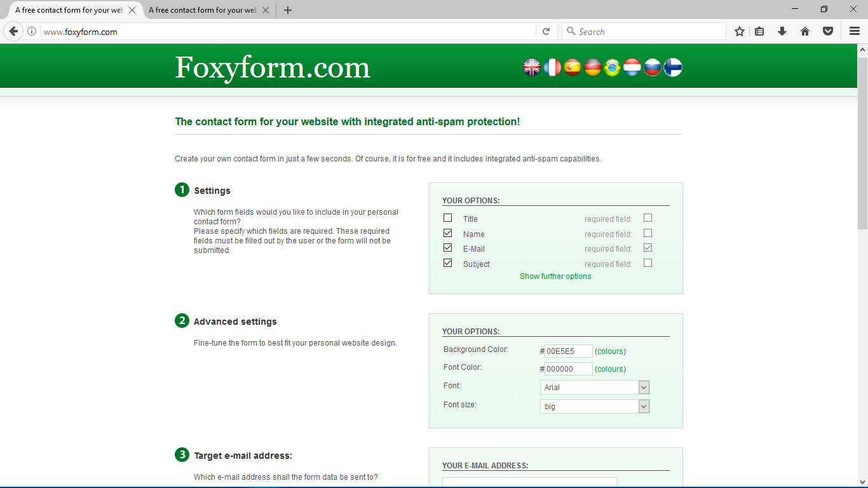Click the browser Search box
This screenshot has height=488, width=868.
coord(644,31)
